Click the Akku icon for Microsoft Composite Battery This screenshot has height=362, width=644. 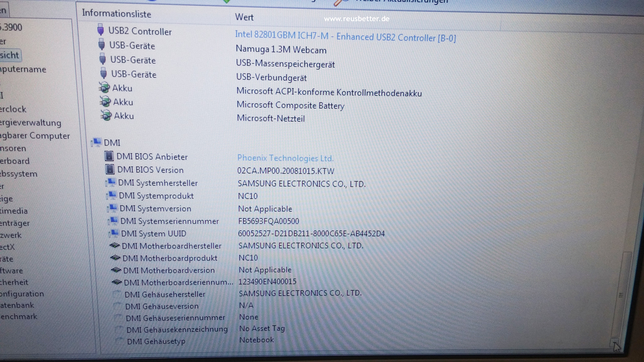tap(105, 101)
